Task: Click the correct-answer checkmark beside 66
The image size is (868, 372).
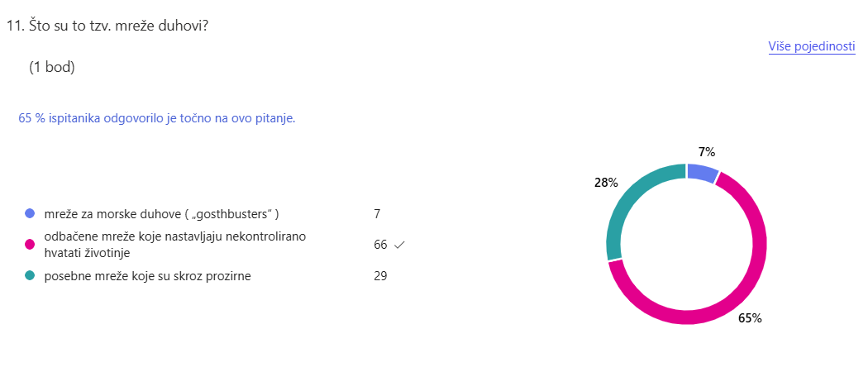Action: [x=399, y=245]
